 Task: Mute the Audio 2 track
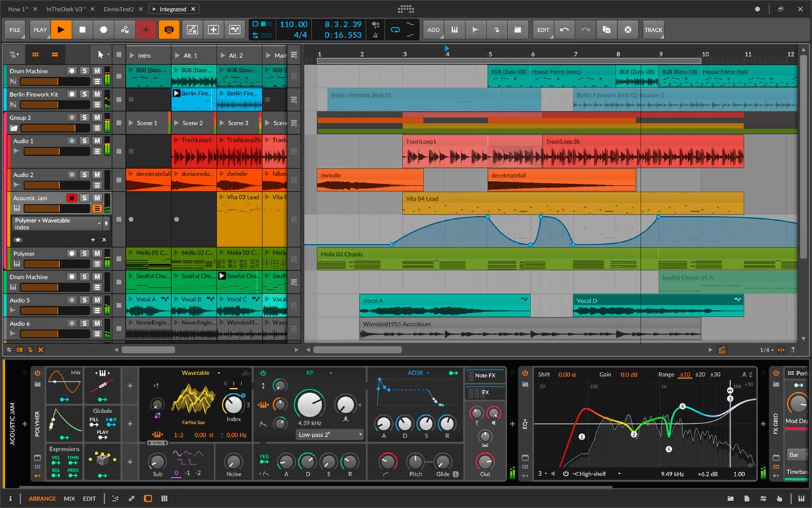[97, 175]
